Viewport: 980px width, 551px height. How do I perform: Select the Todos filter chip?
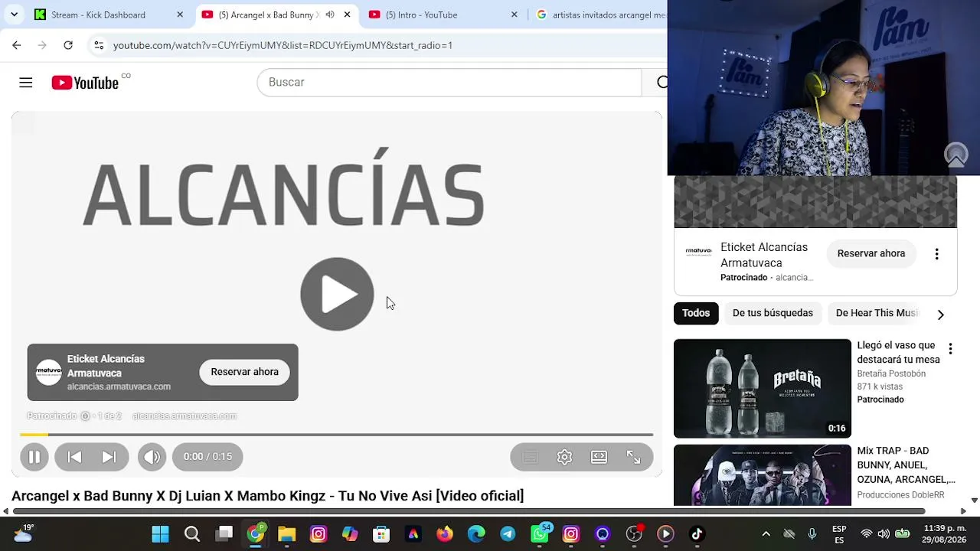pyautogui.click(x=696, y=313)
